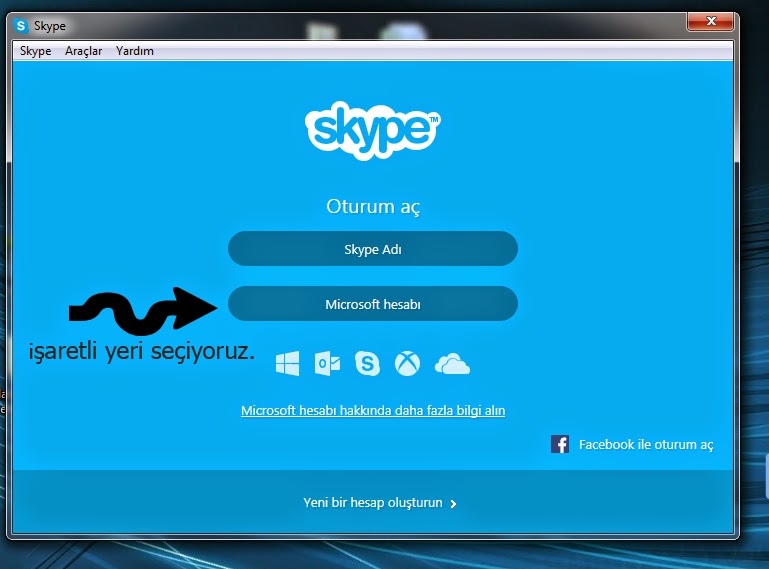The width and height of the screenshot is (769, 569).
Task: Click Yeni bir hesap oluşturun
Action: 372,503
